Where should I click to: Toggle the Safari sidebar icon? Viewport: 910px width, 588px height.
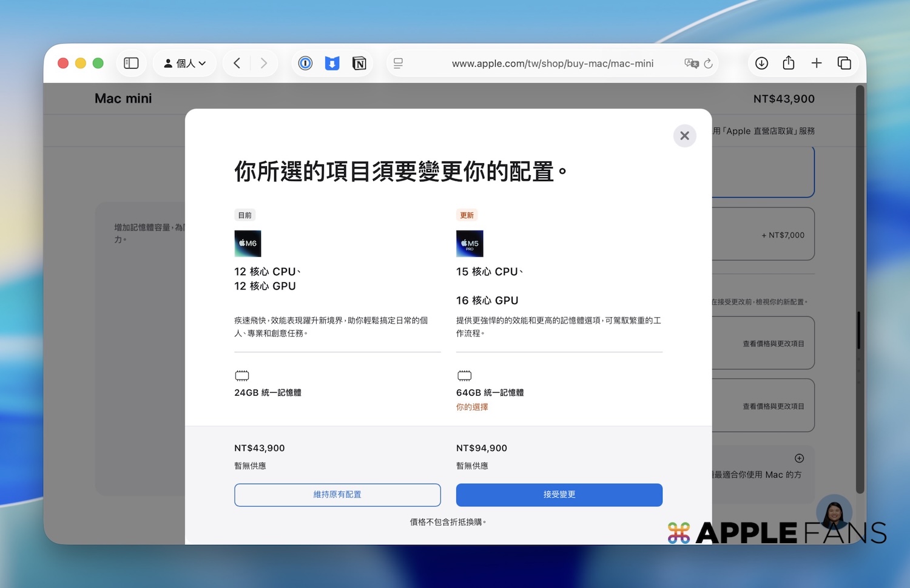[x=131, y=63]
